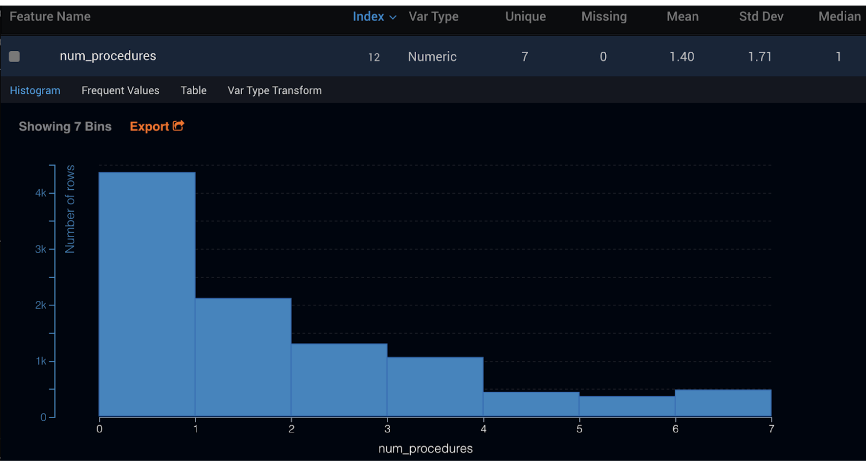The image size is (868, 464).
Task: Select the Table tab
Action: tap(193, 90)
